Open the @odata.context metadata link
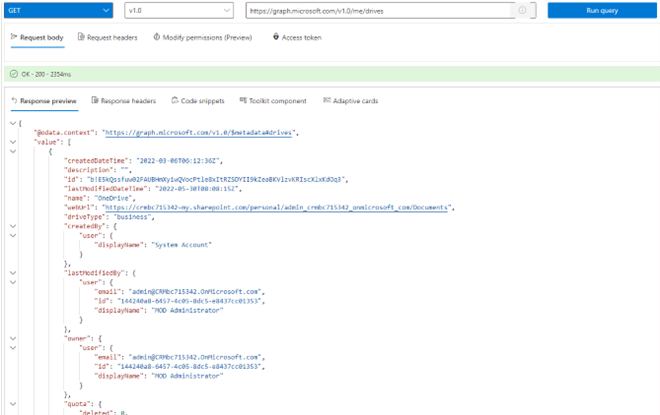The image size is (660, 415). tap(198, 133)
